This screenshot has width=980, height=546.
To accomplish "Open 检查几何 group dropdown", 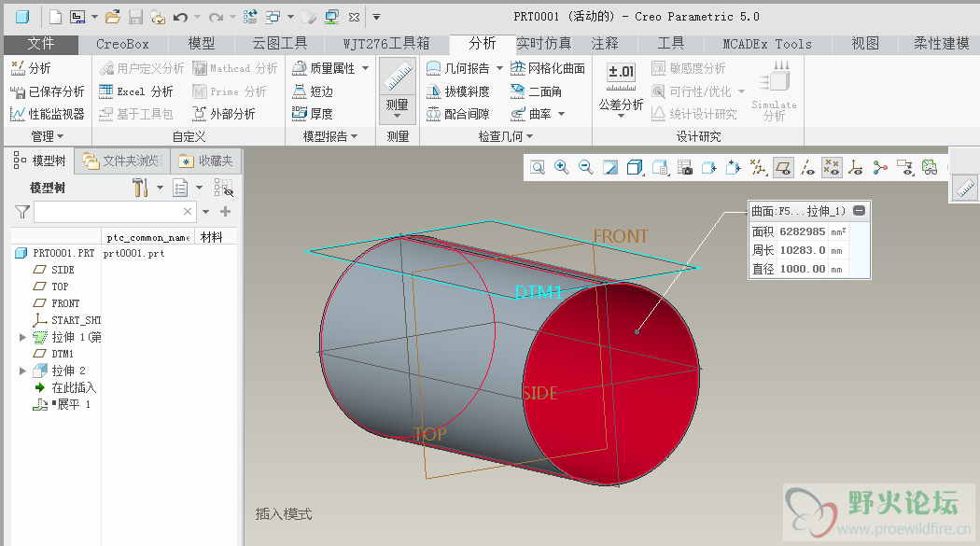I will tap(506, 136).
